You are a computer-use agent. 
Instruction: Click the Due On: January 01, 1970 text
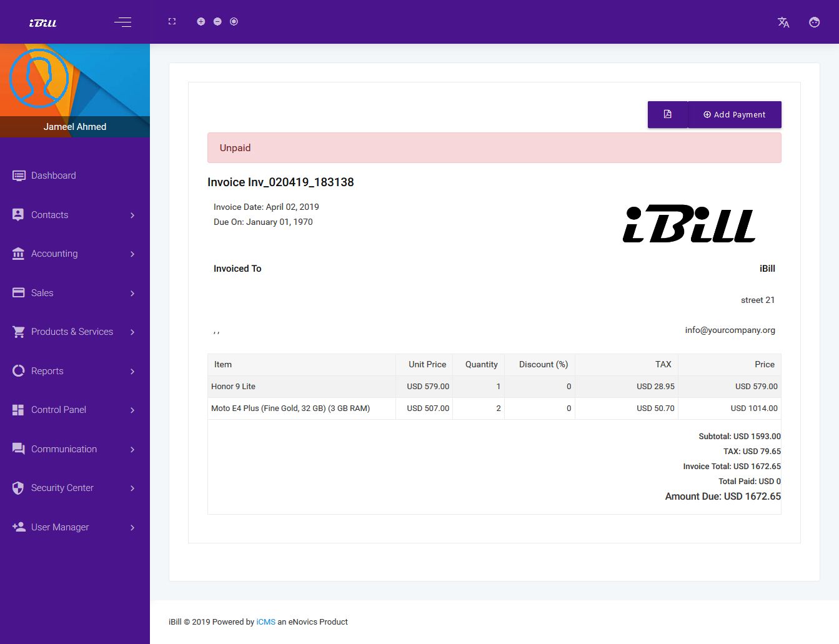click(x=263, y=222)
